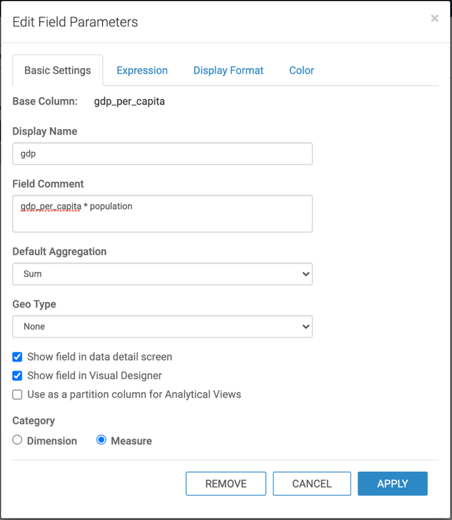Click the REMOVE button
The image size is (452, 520).
226,484
